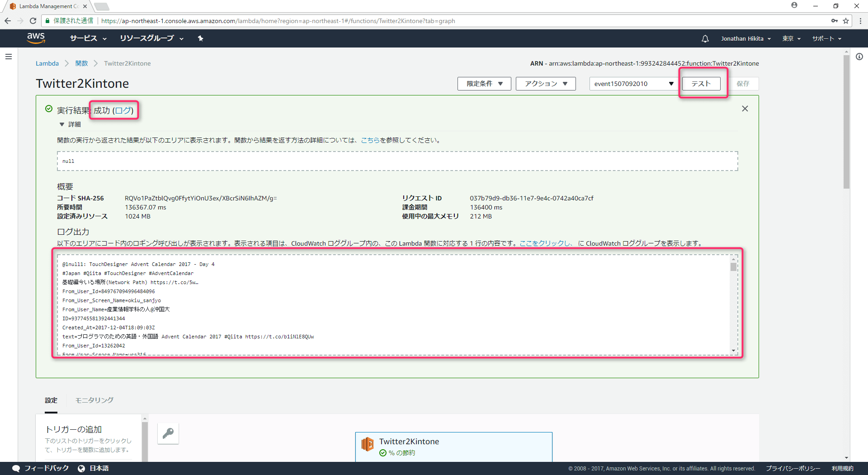Open the リソースグループ menu
The image size is (868, 475).
[x=151, y=38]
